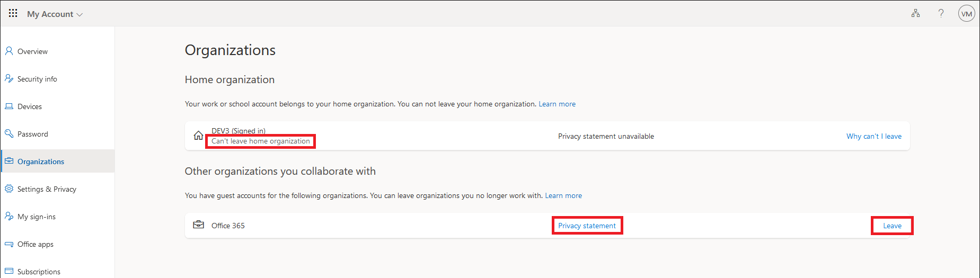The height and width of the screenshot is (278, 980).
Task: Expand the My Account dropdown
Action: point(55,14)
